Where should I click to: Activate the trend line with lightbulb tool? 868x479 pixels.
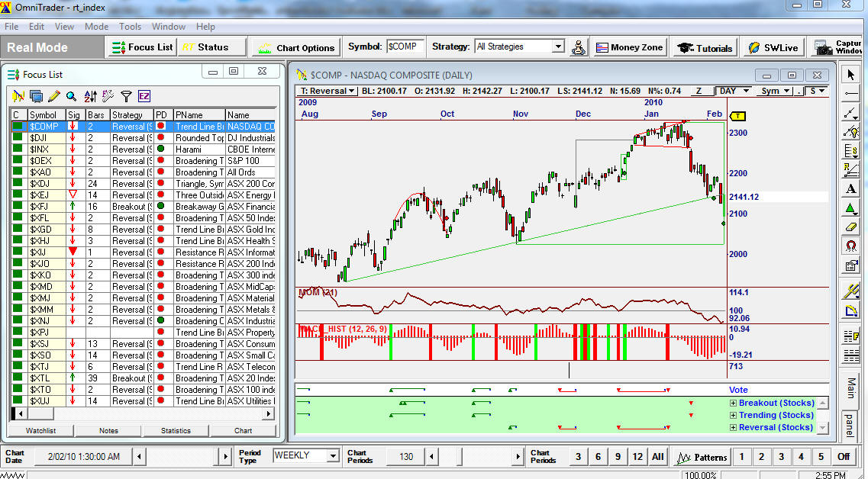pyautogui.click(x=851, y=131)
